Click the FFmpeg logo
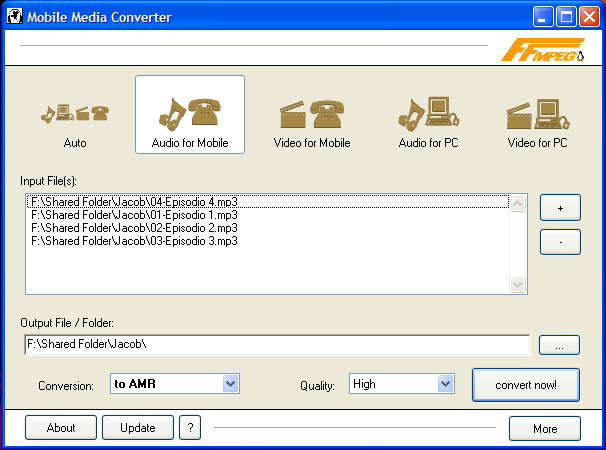606x450 pixels. tap(543, 50)
